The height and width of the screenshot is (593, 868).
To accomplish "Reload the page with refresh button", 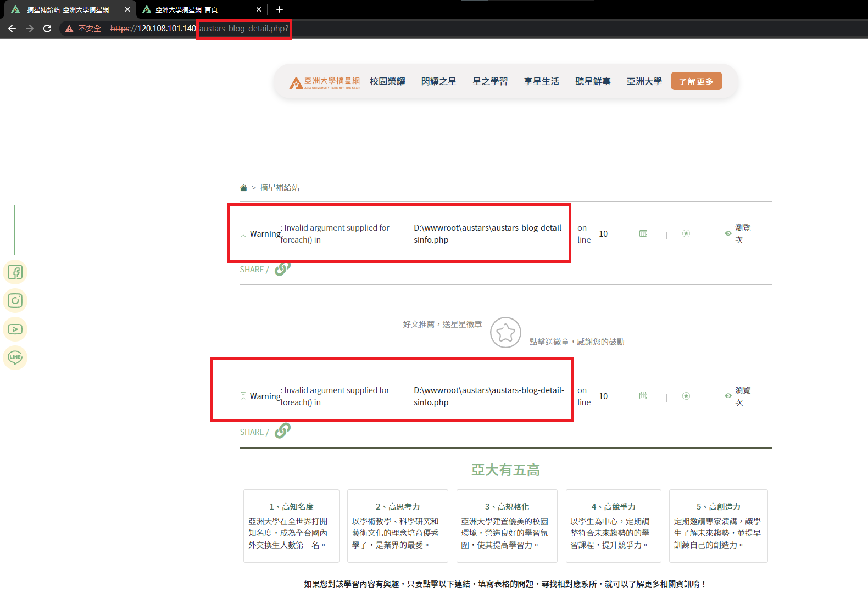I will pos(47,29).
